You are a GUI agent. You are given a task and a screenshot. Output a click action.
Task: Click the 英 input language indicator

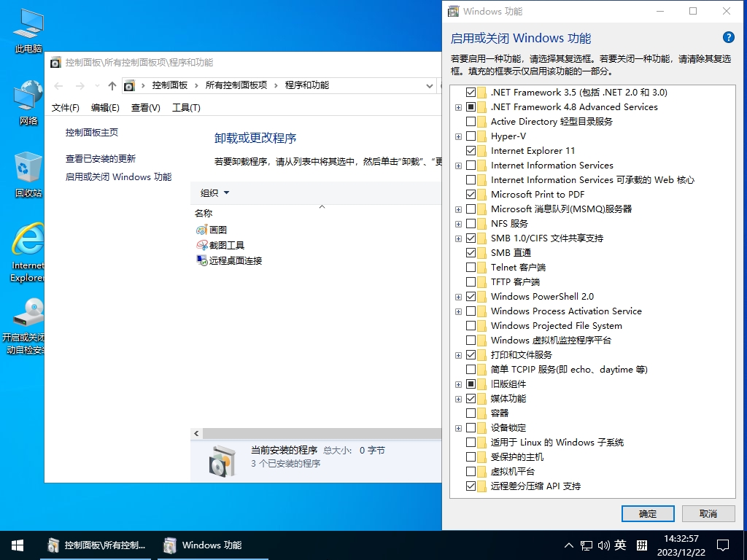620,545
